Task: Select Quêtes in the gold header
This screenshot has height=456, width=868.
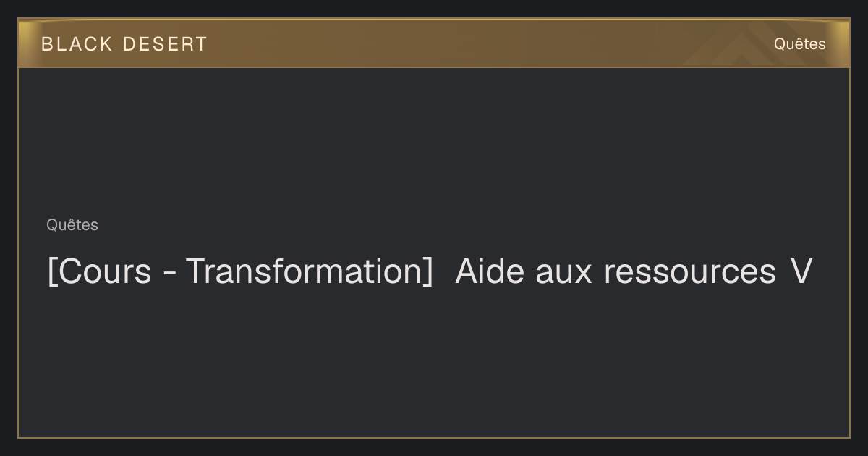Action: pos(799,43)
